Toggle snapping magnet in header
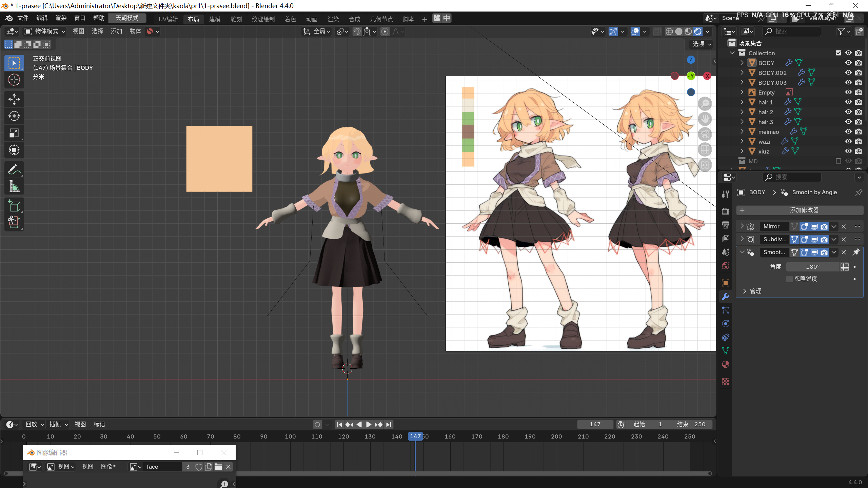Viewport: 868px width, 488px height. point(357,32)
